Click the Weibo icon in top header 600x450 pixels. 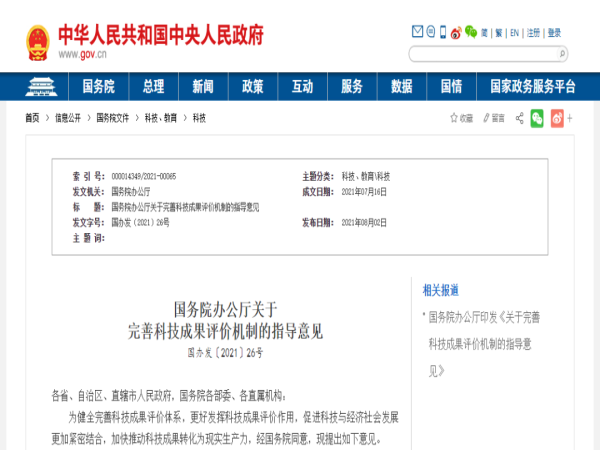[x=455, y=32]
